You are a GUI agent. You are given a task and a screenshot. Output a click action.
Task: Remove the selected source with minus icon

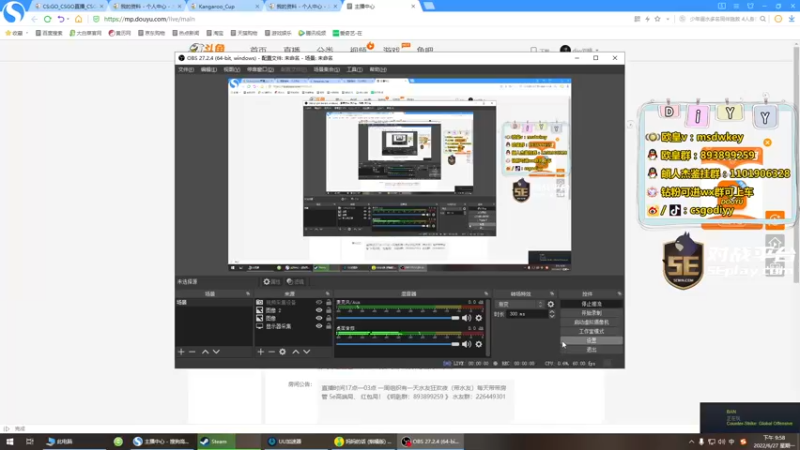271,352
